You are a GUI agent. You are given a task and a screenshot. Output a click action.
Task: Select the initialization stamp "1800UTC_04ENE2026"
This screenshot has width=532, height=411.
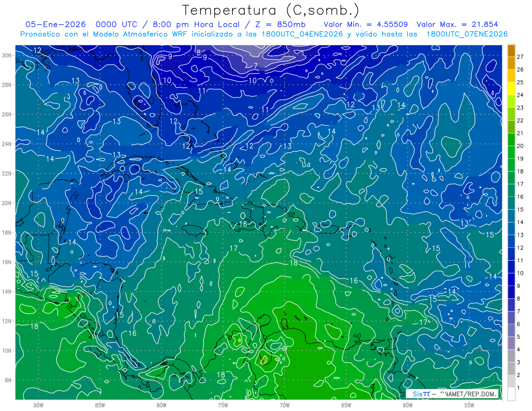(x=302, y=34)
